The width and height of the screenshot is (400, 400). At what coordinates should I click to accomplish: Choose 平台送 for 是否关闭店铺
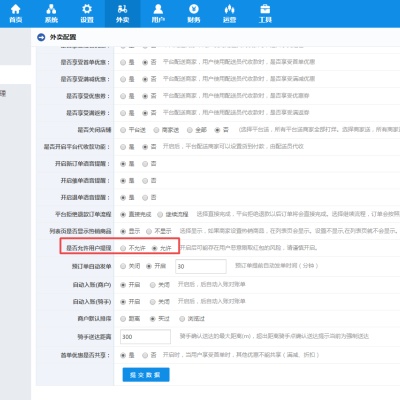pyautogui.click(x=123, y=130)
